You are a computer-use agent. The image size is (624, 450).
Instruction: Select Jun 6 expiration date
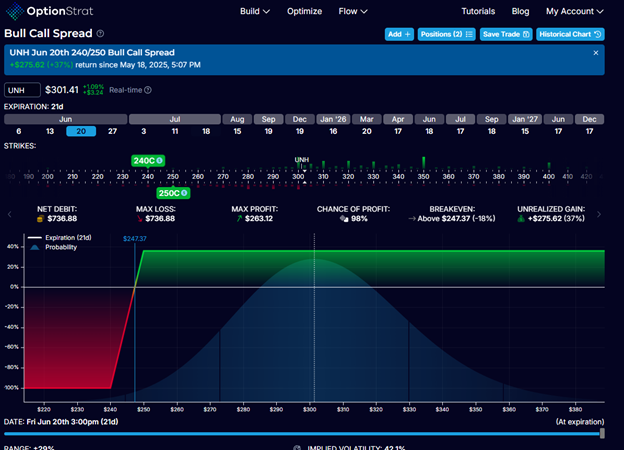click(x=19, y=131)
